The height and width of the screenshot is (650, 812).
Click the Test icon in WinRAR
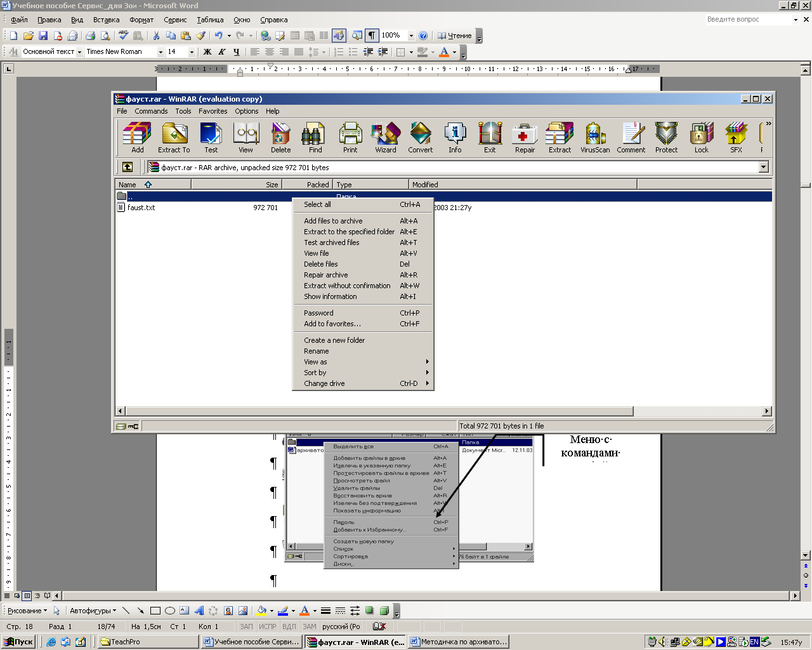point(211,138)
